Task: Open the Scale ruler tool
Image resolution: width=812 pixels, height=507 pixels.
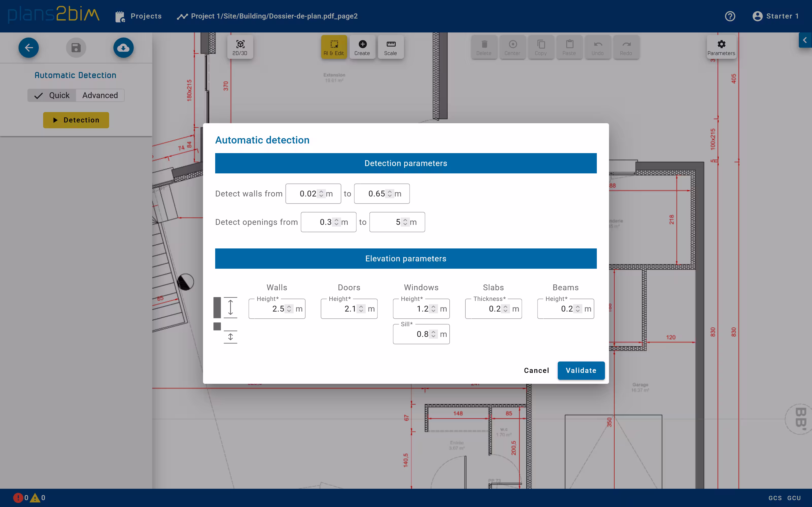Action: (x=390, y=47)
